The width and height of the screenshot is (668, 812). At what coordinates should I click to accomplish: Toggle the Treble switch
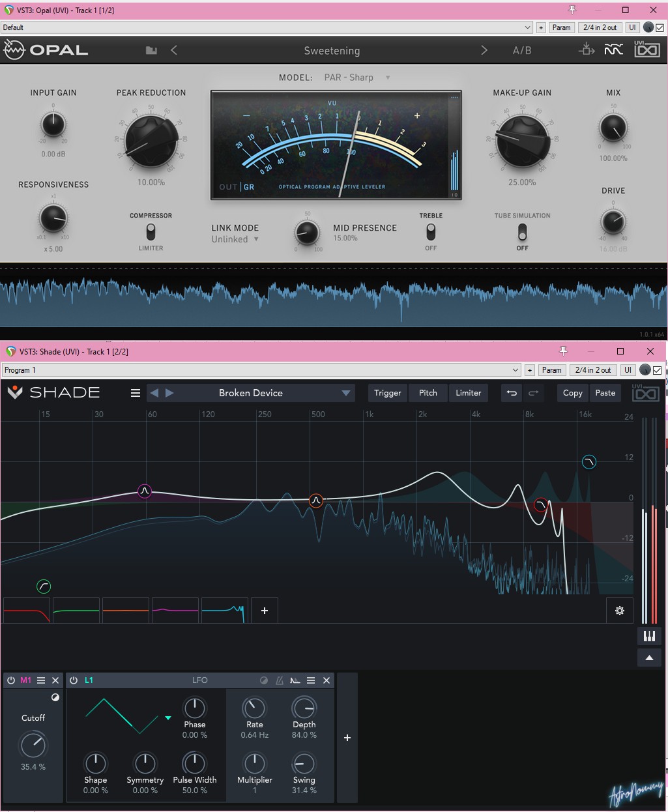(x=431, y=232)
